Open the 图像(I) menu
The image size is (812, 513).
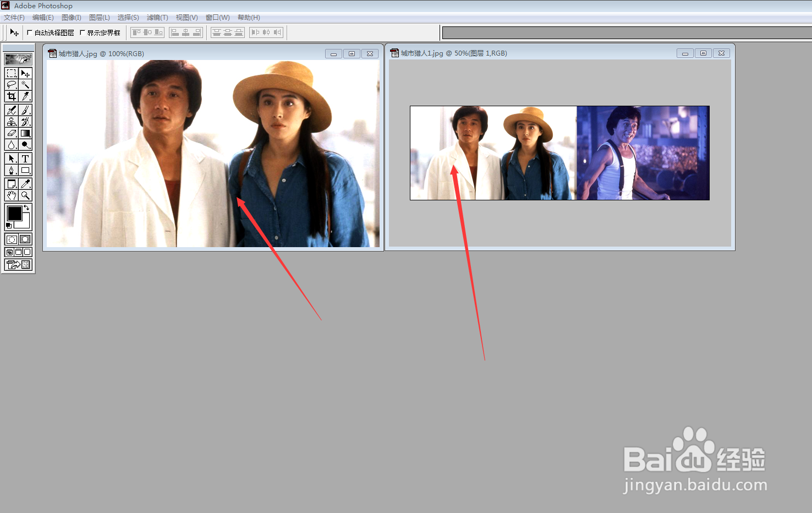(x=72, y=18)
